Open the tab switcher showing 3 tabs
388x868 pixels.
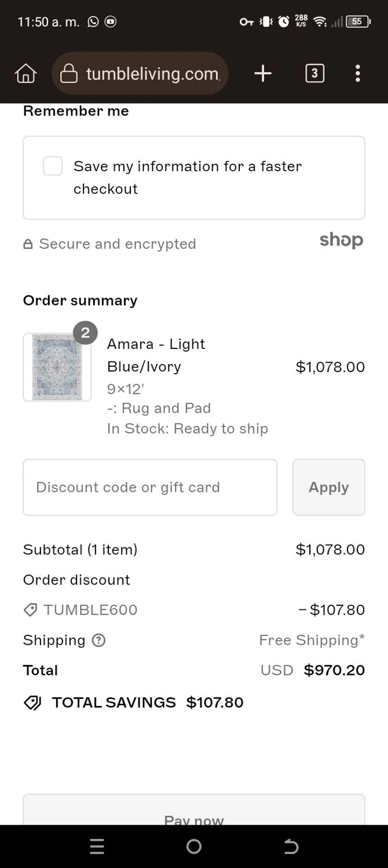314,73
